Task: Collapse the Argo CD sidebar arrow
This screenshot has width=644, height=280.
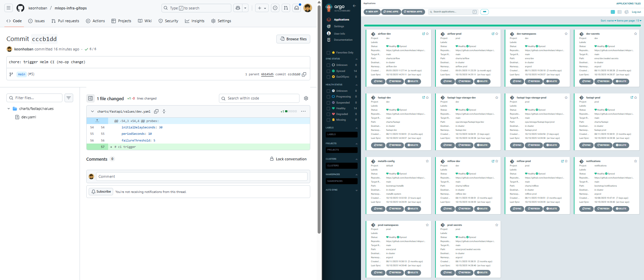Action: (x=354, y=6)
